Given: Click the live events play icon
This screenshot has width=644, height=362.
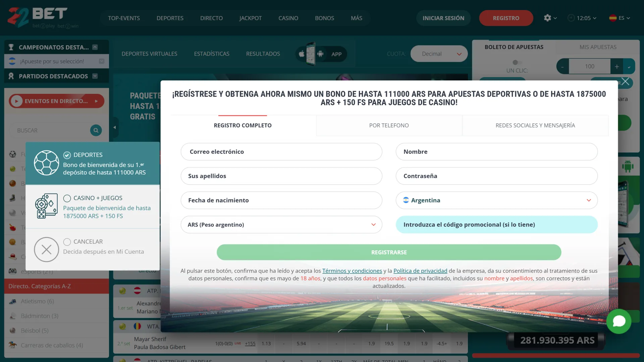Looking at the screenshot, I should (x=16, y=101).
